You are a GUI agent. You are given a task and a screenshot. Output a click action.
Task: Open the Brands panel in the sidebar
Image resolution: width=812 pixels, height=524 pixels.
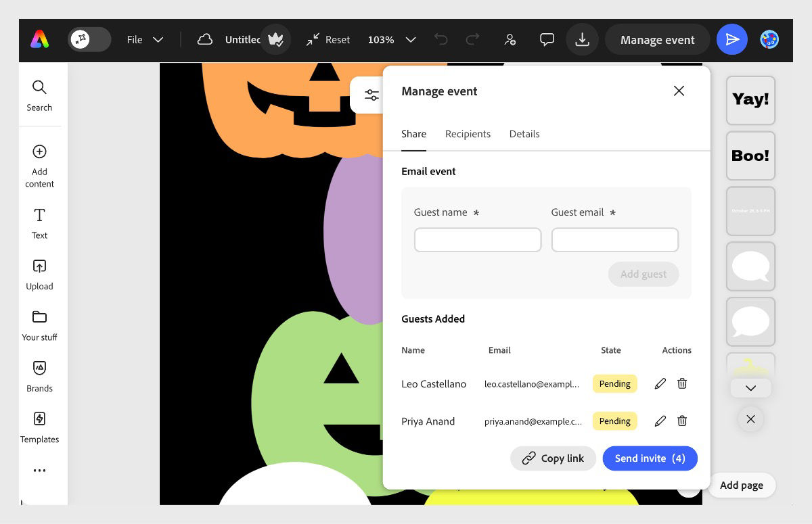click(x=39, y=377)
